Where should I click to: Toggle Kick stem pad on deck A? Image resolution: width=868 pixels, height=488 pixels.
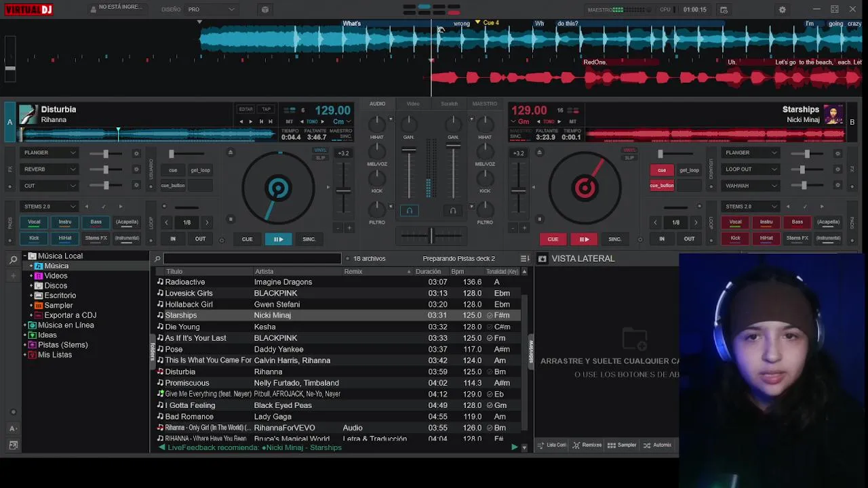tap(34, 238)
